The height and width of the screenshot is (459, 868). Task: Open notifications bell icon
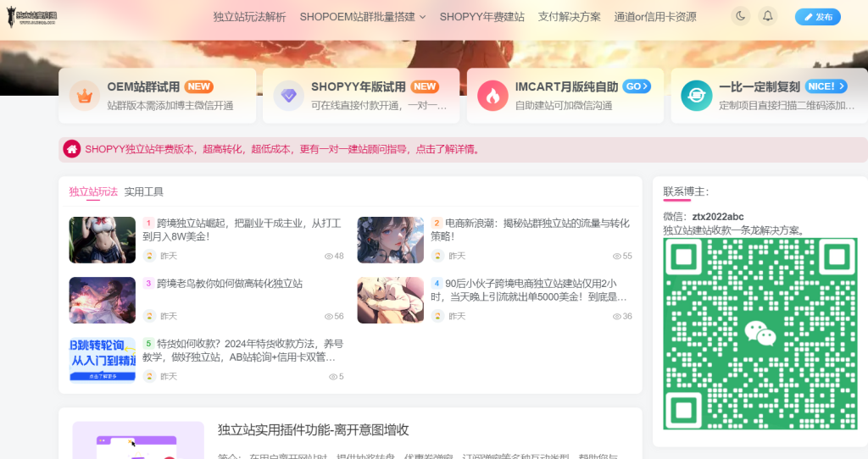[768, 17]
